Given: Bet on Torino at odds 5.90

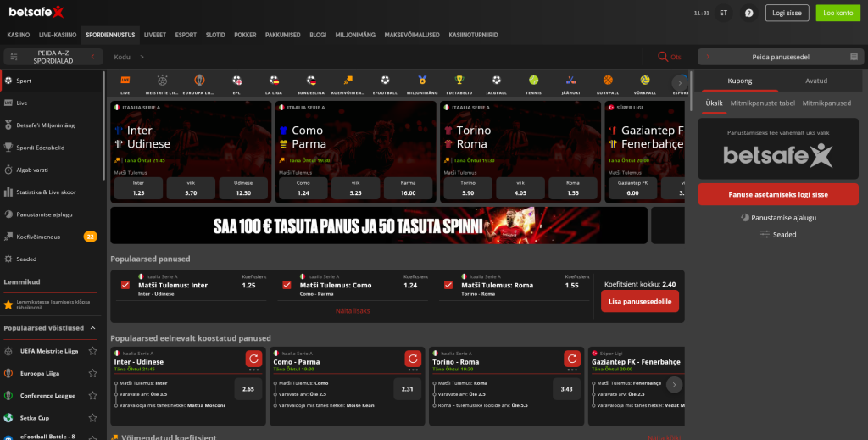Looking at the screenshot, I should tap(468, 188).
